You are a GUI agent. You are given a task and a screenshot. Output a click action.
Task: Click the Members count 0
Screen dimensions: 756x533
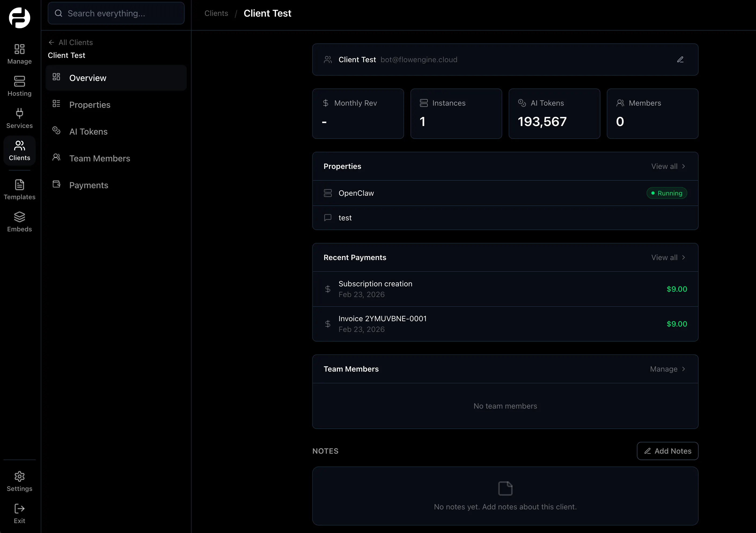[620, 122]
